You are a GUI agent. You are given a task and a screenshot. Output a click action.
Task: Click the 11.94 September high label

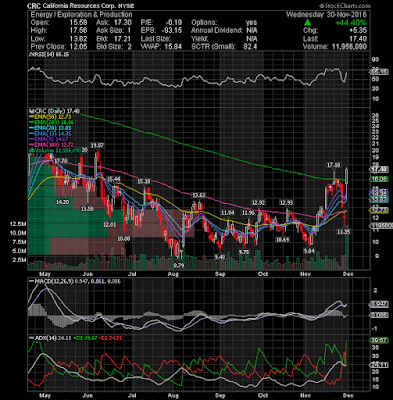228,213
